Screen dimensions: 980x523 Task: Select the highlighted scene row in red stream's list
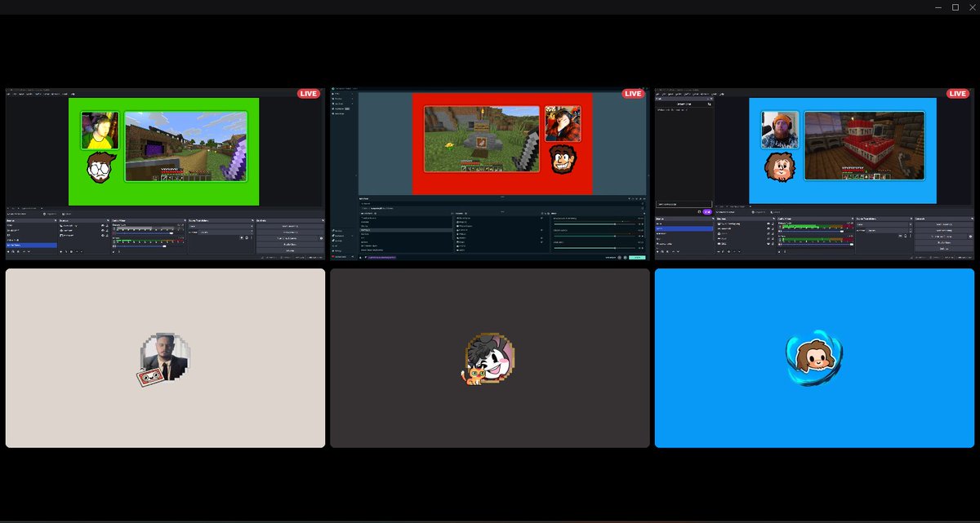click(x=406, y=230)
